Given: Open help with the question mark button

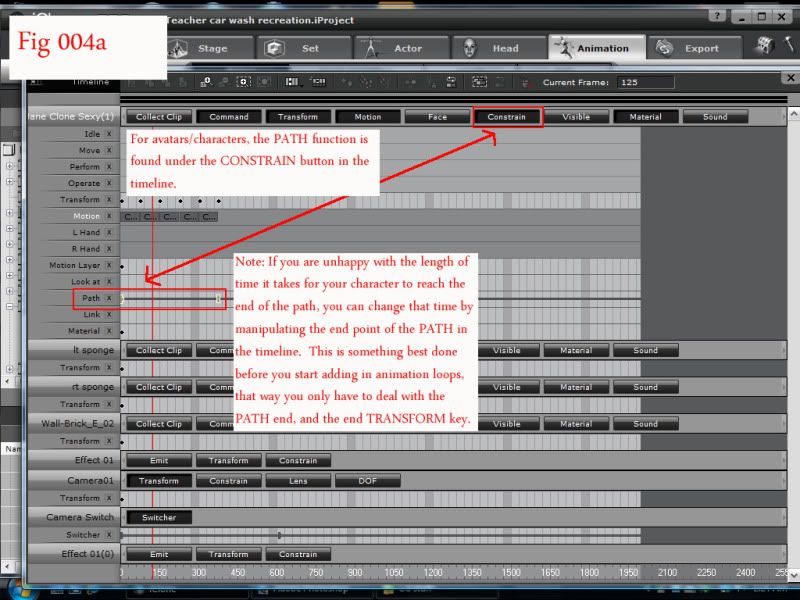Looking at the screenshot, I should [x=717, y=16].
